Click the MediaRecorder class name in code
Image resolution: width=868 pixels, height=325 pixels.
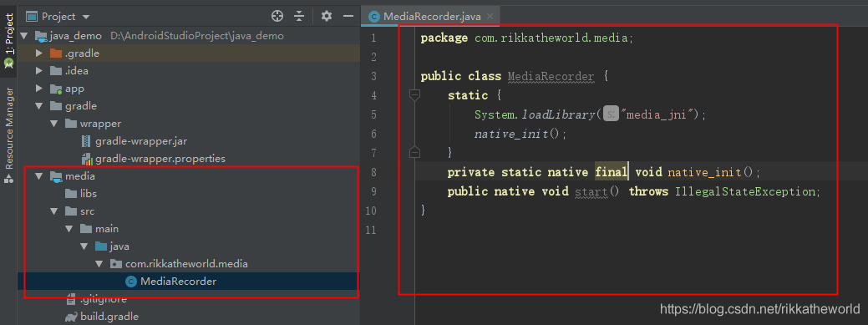(551, 76)
